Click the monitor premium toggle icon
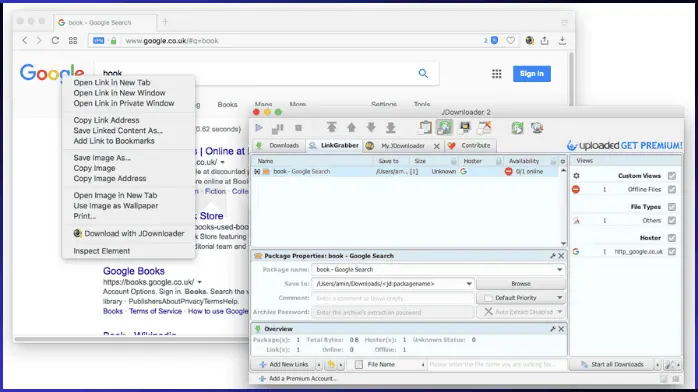 pyautogui.click(x=465, y=128)
